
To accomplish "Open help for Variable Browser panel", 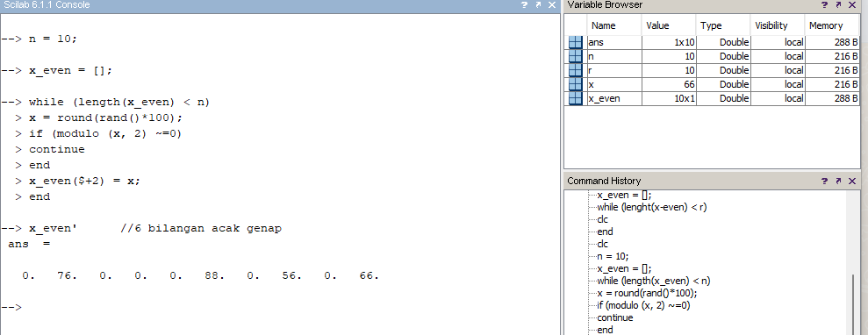I will click(825, 5).
